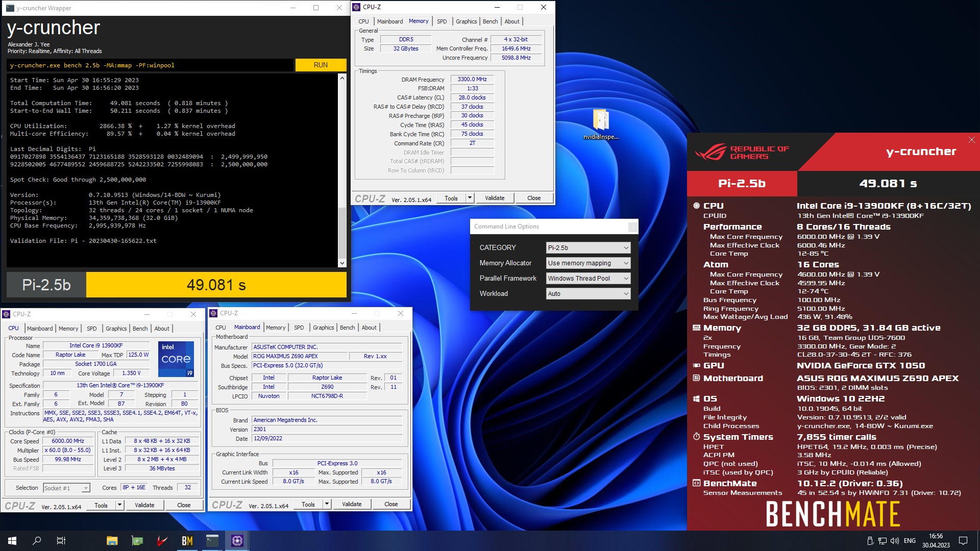The width and height of the screenshot is (980, 551).
Task: Click Validate in Mainboard CPU-Z window
Action: tap(352, 504)
